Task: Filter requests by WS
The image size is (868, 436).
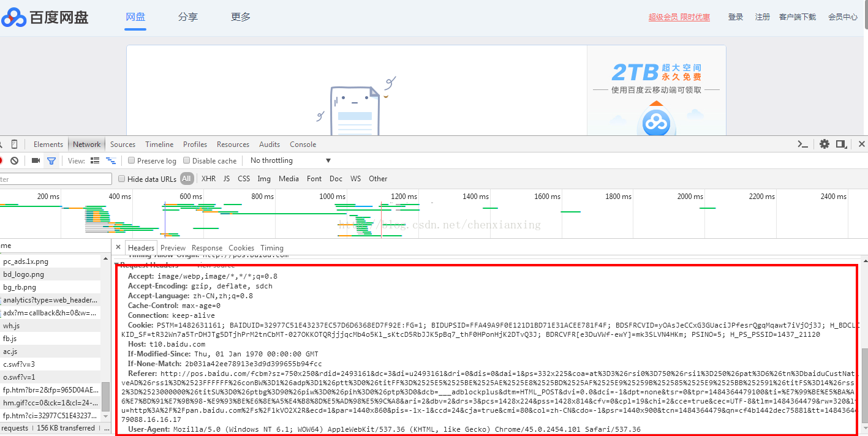Action: [355, 179]
